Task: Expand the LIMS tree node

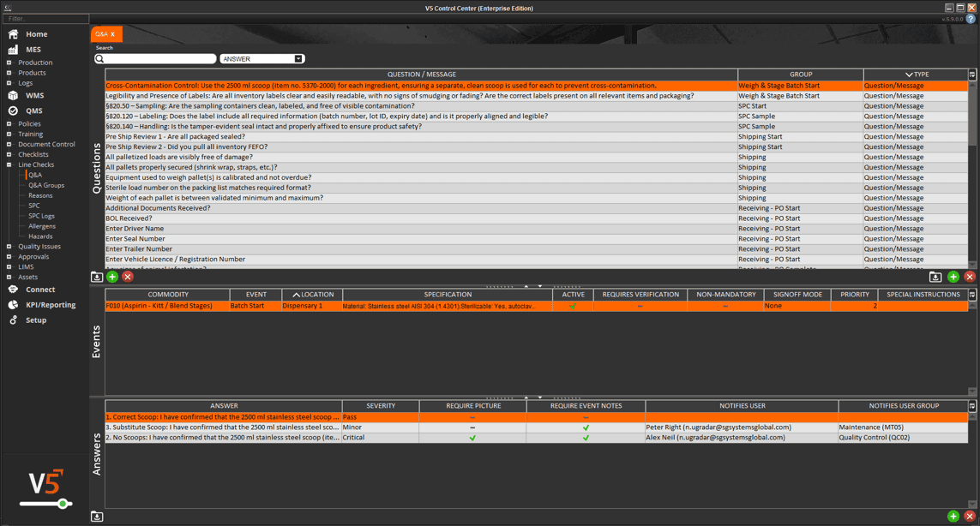Action: point(9,266)
